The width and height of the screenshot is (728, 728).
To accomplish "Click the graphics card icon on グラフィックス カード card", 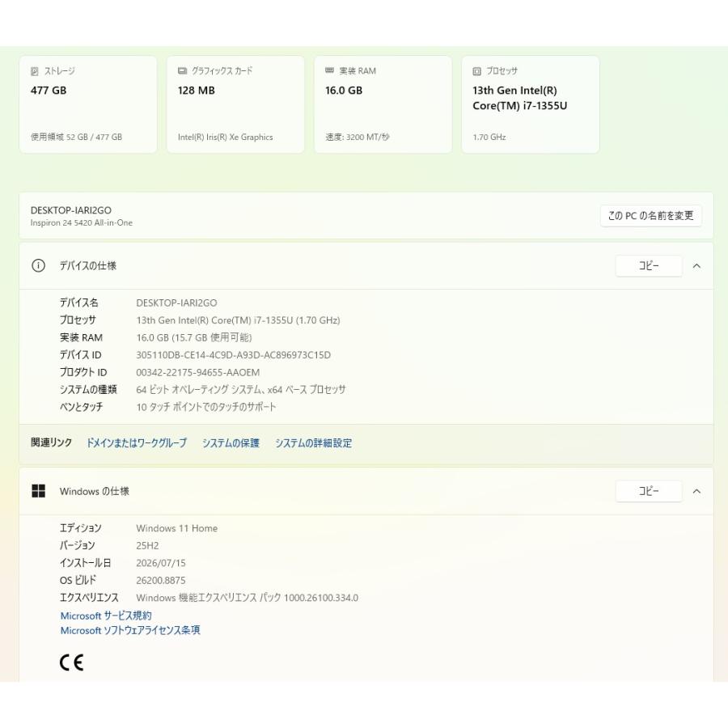I will click(182, 70).
